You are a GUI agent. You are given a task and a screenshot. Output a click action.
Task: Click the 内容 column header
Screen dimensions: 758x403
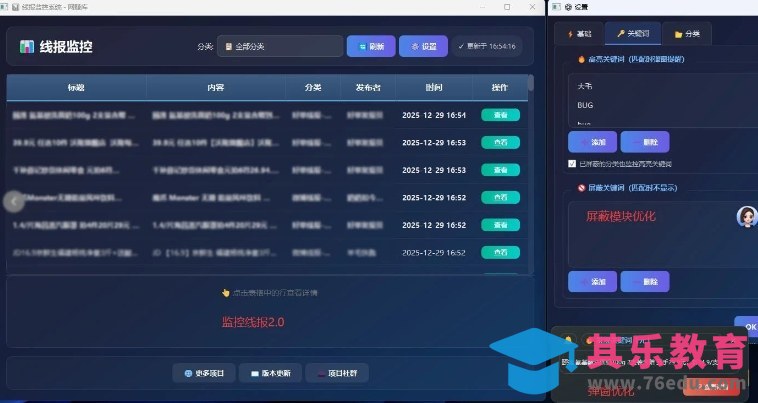point(216,87)
